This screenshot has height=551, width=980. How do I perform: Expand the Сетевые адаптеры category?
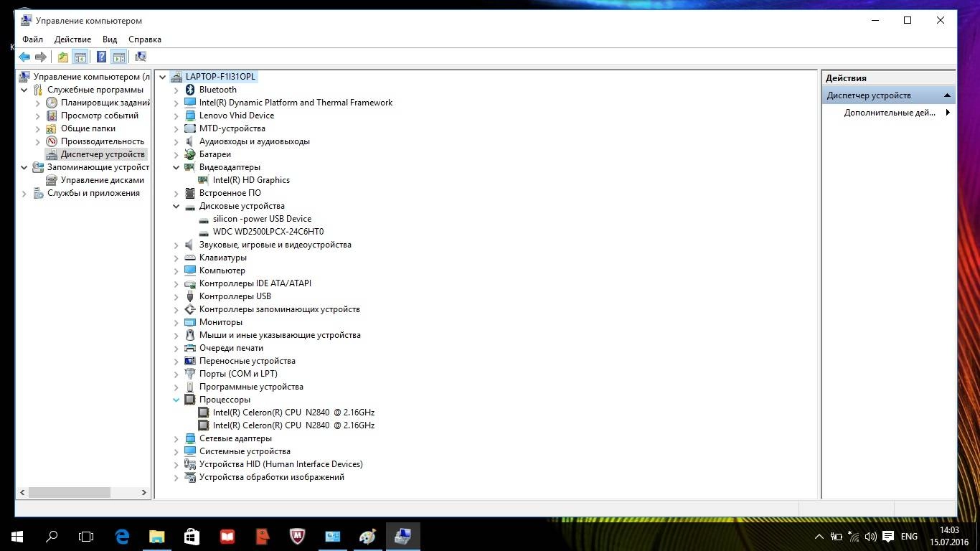pyautogui.click(x=176, y=438)
